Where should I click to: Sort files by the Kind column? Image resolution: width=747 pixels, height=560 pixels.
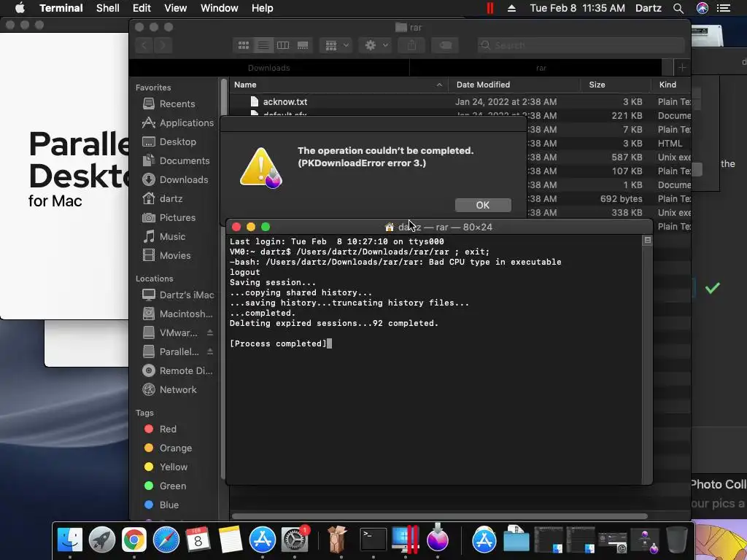(671, 85)
